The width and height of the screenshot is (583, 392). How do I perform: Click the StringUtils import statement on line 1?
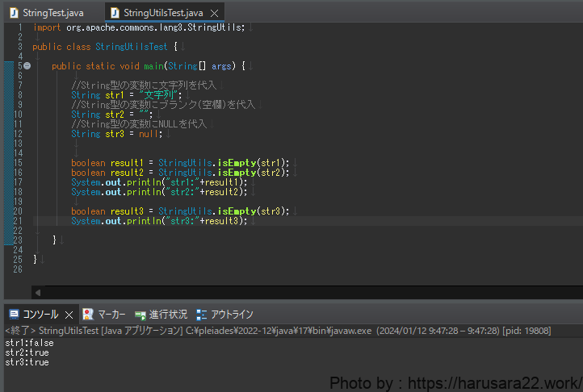(139, 27)
